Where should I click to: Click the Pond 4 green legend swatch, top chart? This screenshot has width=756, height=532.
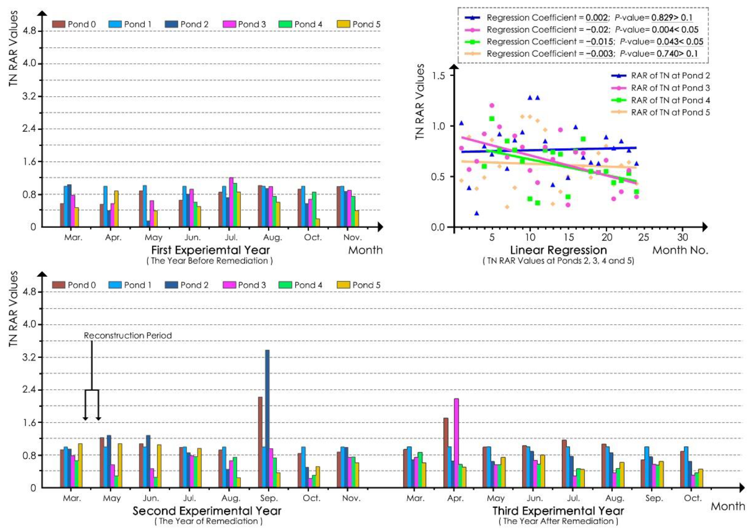[285, 24]
